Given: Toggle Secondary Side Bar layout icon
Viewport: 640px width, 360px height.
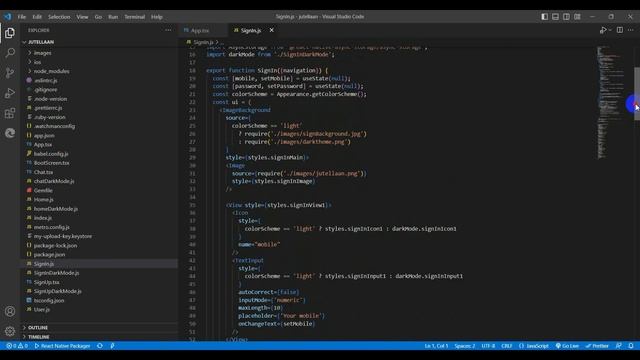Looking at the screenshot, I should [x=567, y=17].
